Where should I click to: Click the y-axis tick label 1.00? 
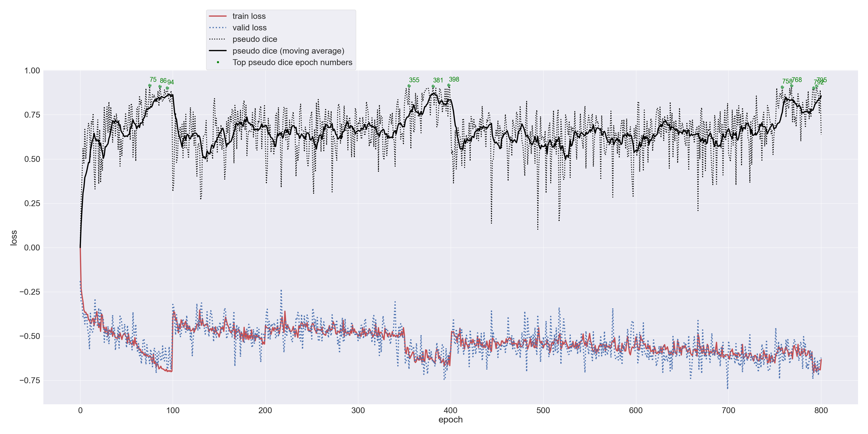point(32,71)
